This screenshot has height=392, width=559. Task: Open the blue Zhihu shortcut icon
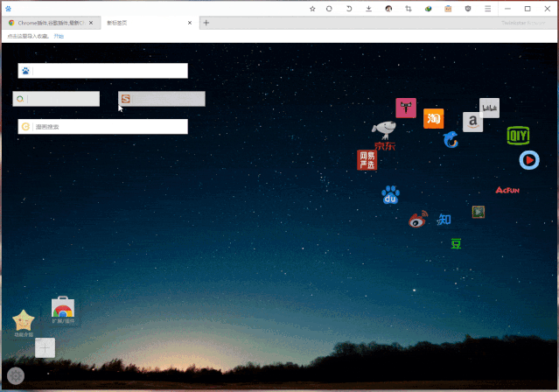[444, 220]
